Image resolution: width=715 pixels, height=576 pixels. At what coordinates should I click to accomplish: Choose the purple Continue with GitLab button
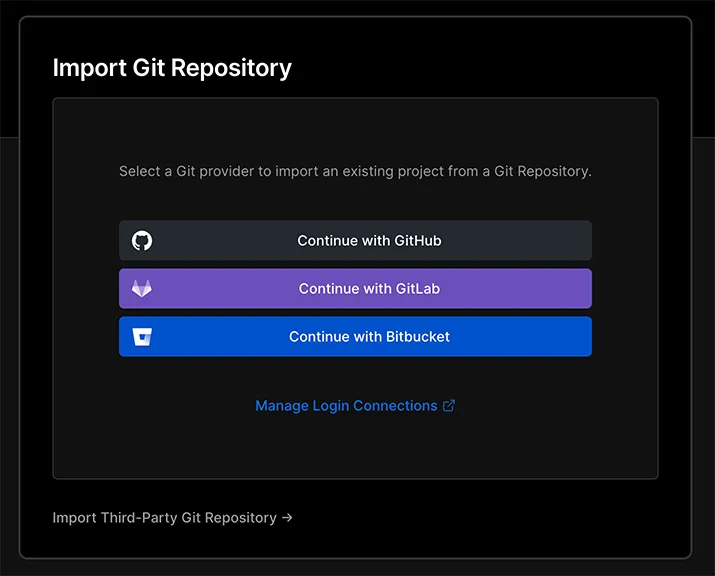(x=355, y=289)
